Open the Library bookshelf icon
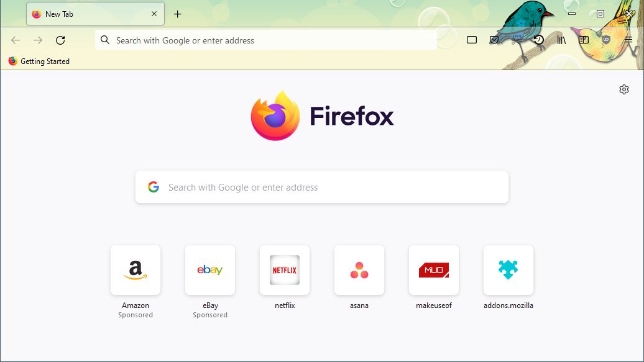 (561, 40)
